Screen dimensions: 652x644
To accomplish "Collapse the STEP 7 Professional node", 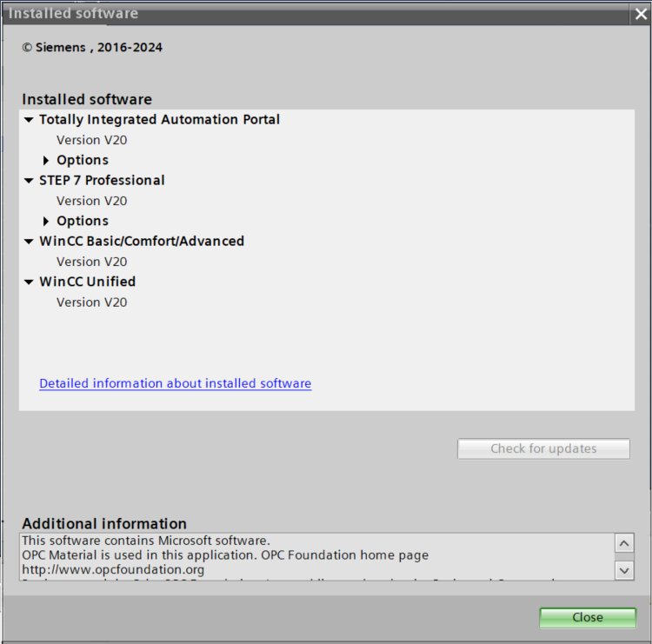I will click(29, 181).
